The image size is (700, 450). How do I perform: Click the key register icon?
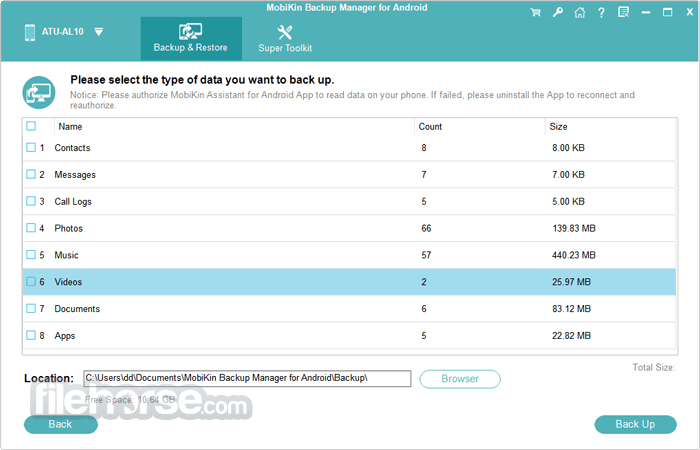coord(557,12)
